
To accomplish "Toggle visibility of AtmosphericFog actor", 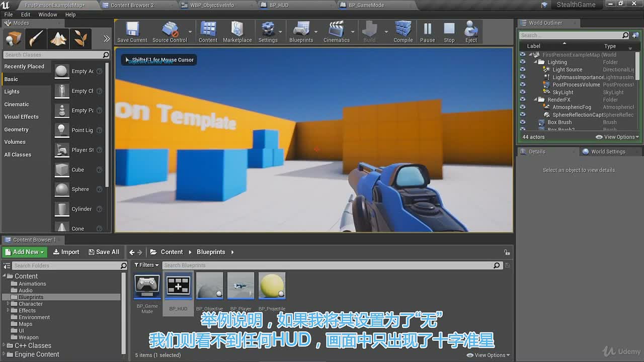I will click(522, 107).
